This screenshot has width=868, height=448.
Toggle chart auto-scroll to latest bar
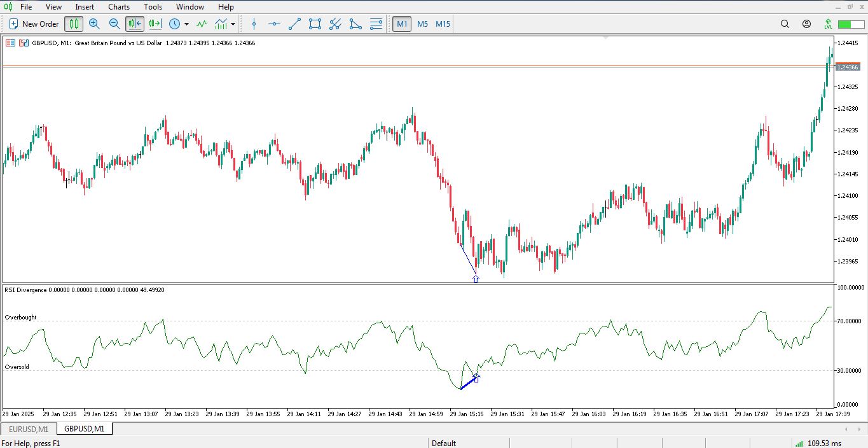(x=135, y=24)
